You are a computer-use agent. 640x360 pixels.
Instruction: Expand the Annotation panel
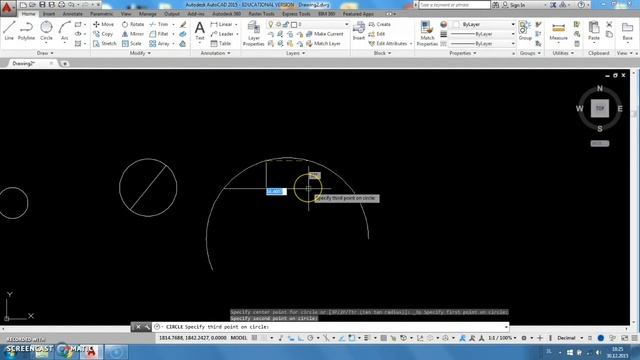click(x=215, y=53)
